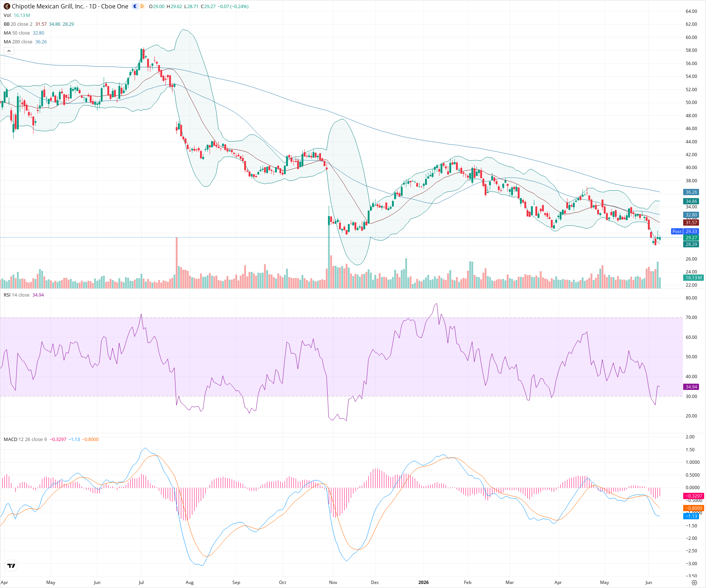This screenshot has width=706, height=588.
Task: Click the 64.00 price scale label
Action: pyautogui.click(x=691, y=11)
